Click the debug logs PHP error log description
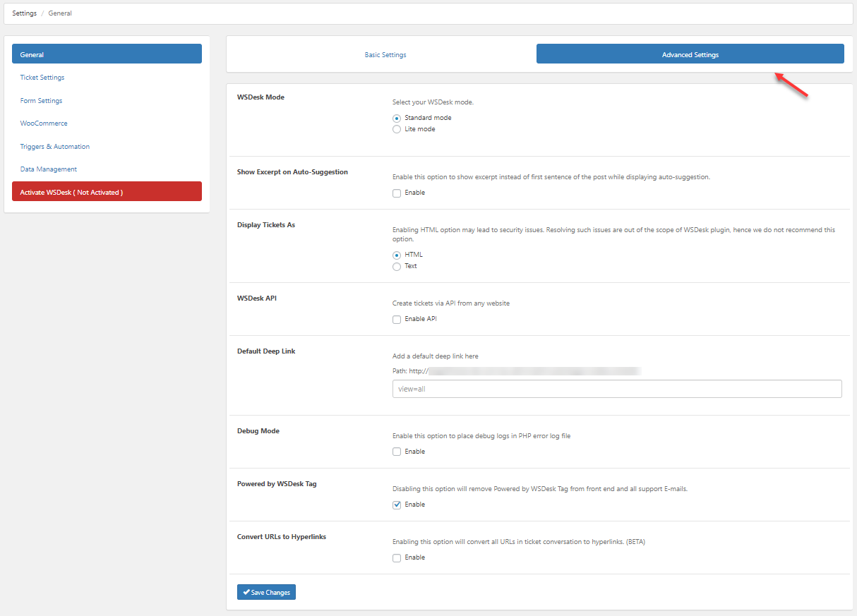This screenshot has width=857, height=616. [x=481, y=436]
